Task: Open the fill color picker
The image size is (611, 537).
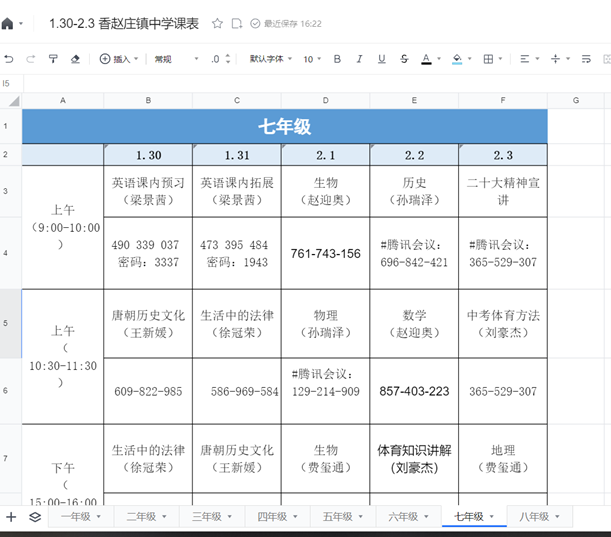Action: click(x=457, y=59)
